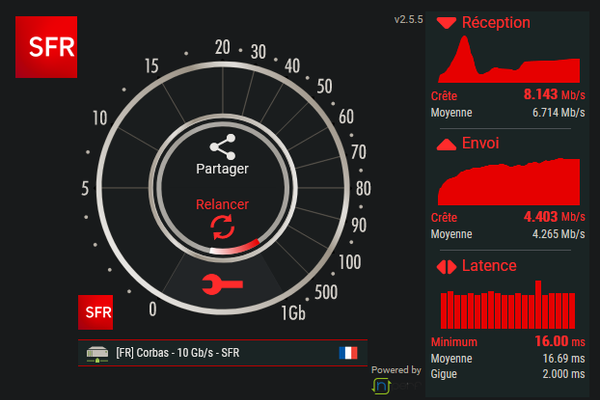
Task: Click the server rack icon in server bar
Action: [97, 354]
